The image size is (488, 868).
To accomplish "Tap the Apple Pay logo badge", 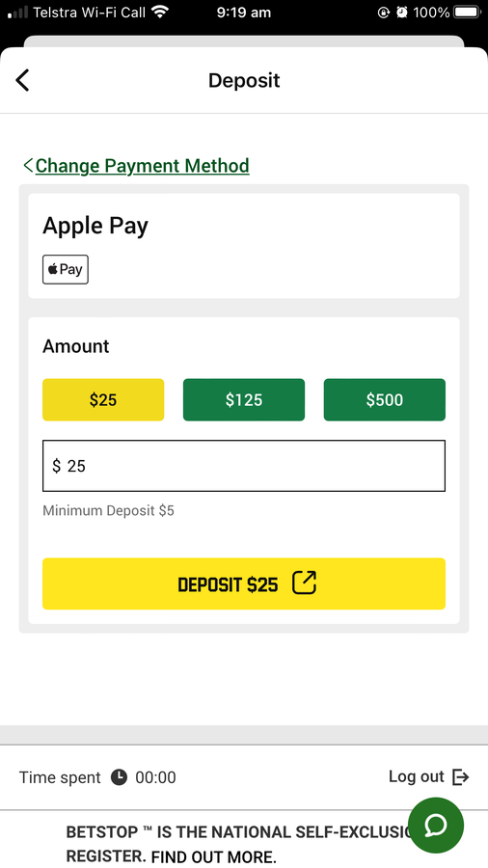I will [66, 270].
